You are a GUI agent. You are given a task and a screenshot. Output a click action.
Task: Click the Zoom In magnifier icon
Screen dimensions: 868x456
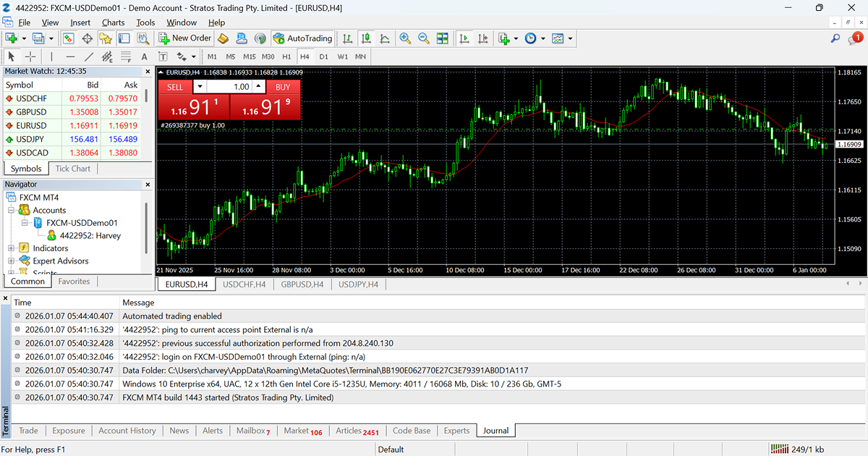click(x=405, y=38)
